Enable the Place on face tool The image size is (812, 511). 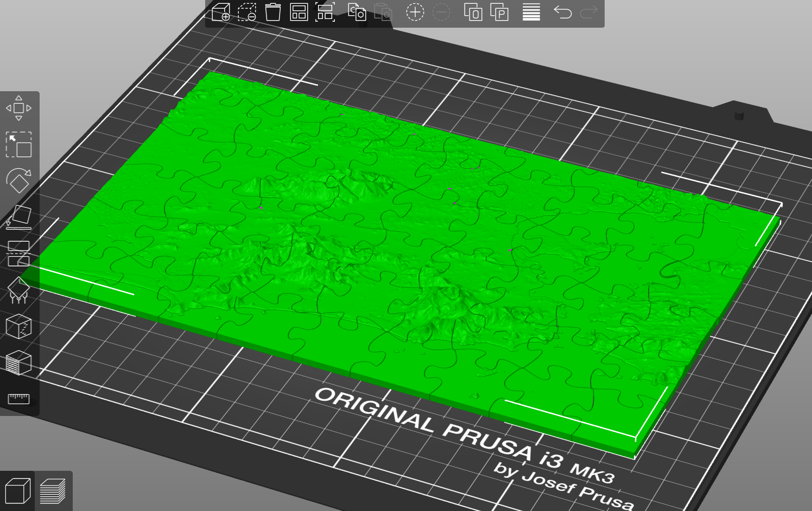[x=18, y=217]
